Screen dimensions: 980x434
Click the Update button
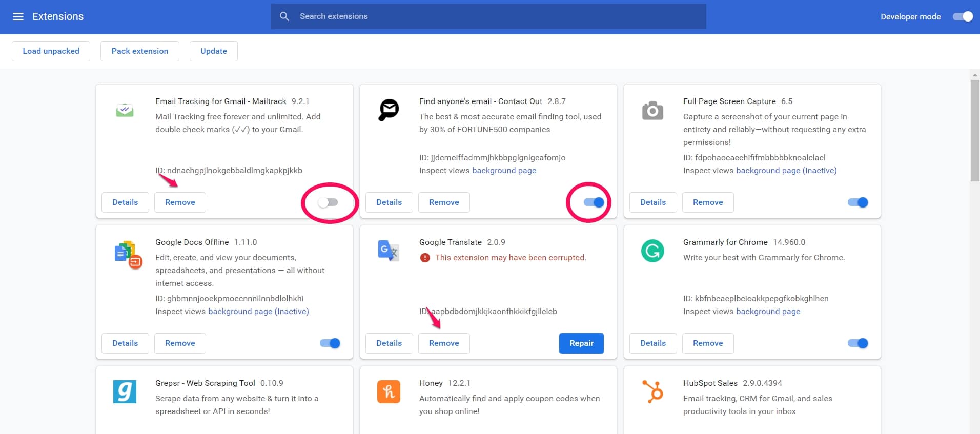pos(214,51)
